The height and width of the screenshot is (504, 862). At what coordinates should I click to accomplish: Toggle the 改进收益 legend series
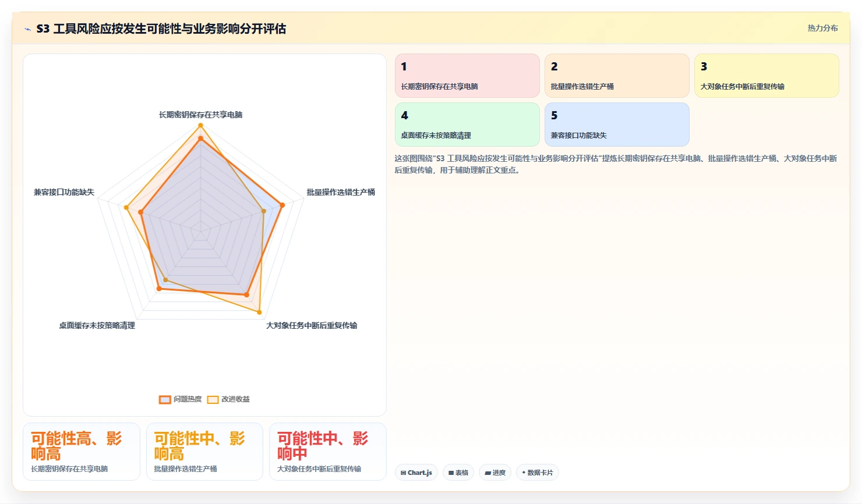(x=229, y=399)
